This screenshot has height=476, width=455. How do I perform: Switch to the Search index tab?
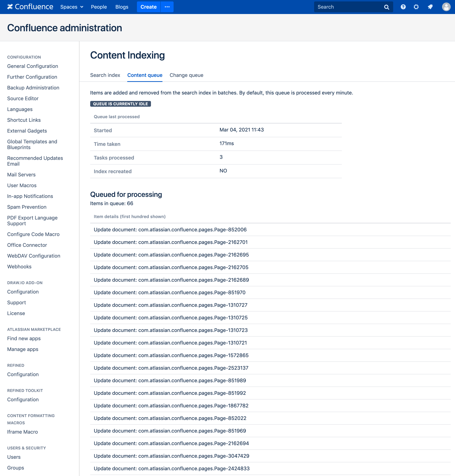(x=105, y=75)
